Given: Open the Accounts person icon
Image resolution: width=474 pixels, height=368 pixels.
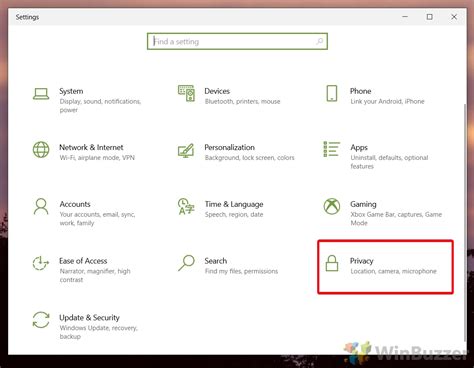Looking at the screenshot, I should [x=41, y=206].
